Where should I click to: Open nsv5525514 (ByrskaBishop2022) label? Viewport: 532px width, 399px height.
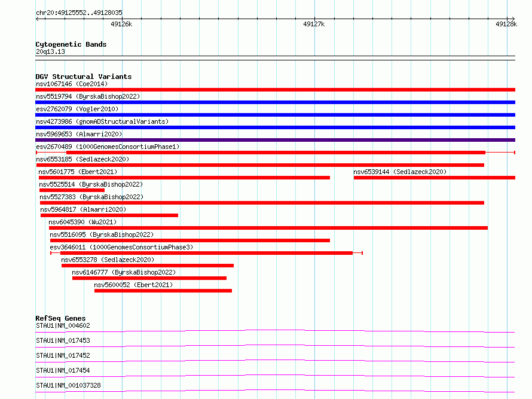pyautogui.click(x=91, y=184)
